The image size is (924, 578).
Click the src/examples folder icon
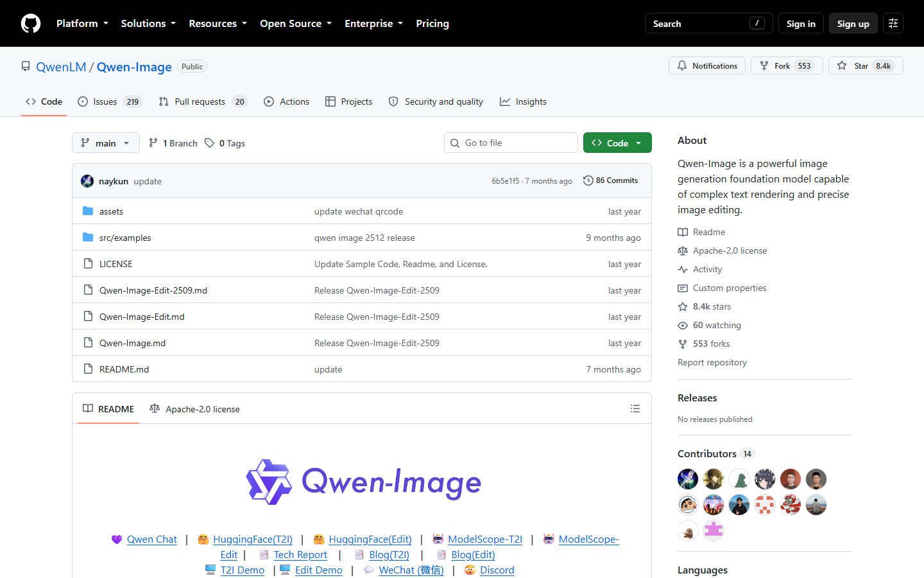tap(88, 238)
